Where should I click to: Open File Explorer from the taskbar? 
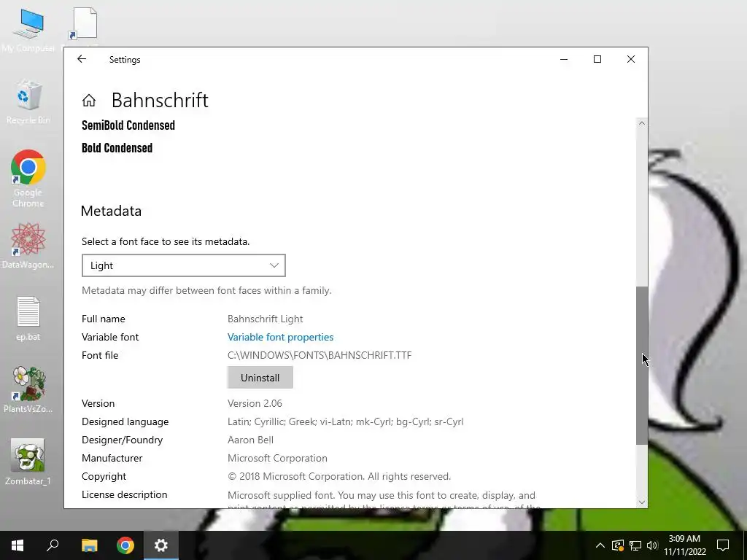pyautogui.click(x=89, y=545)
